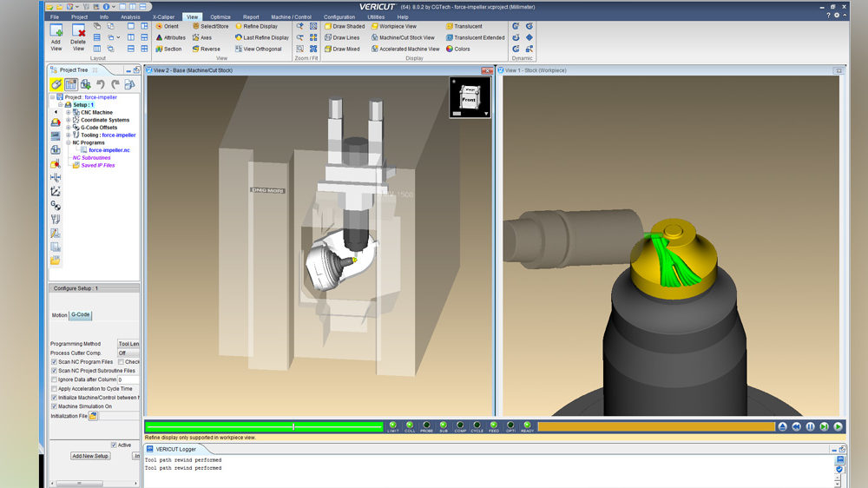Click the Delete View icon
The width and height of the screenshot is (868, 488).
(78, 31)
